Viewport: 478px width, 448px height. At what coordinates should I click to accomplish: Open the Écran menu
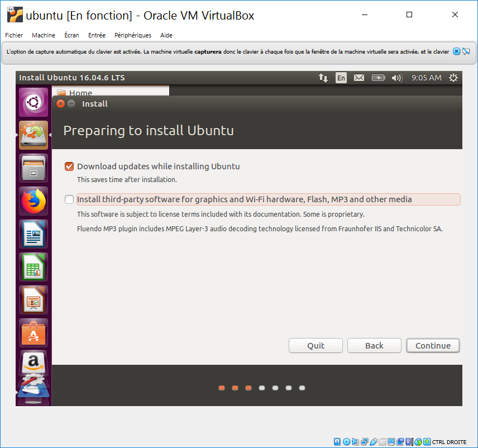pyautogui.click(x=71, y=35)
